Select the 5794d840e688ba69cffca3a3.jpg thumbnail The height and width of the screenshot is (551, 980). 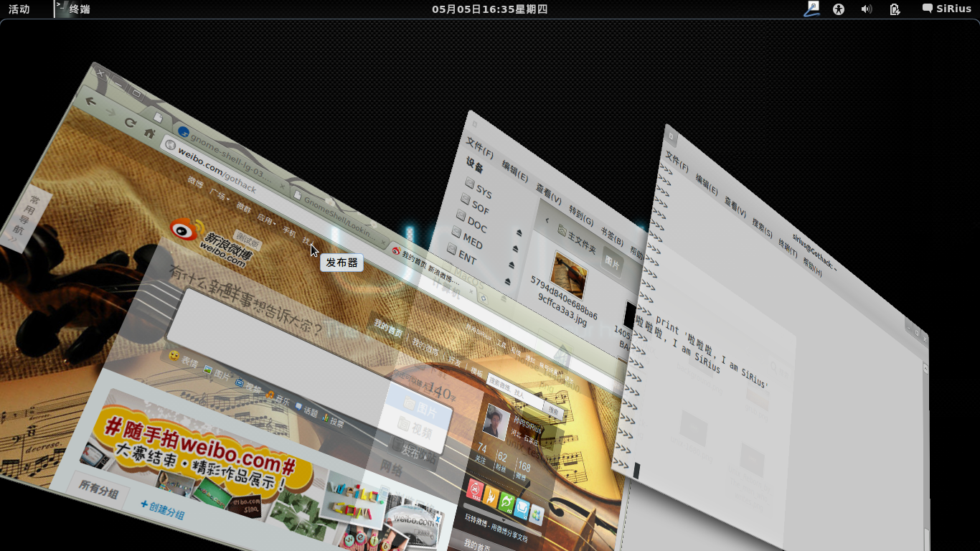(568, 275)
